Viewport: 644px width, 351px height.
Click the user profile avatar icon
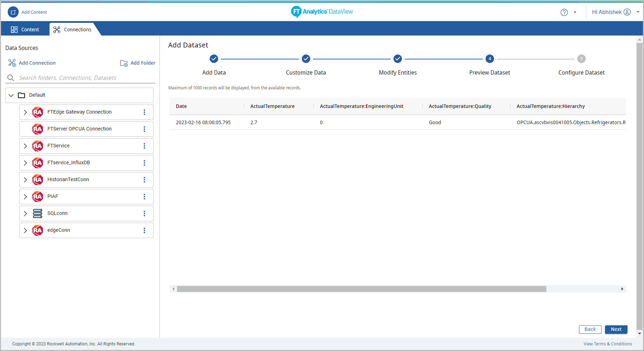627,12
